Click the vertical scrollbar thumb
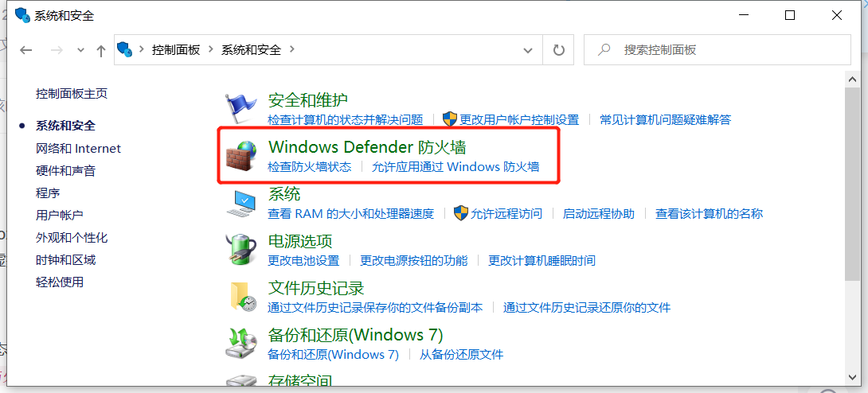The width and height of the screenshot is (868, 393). pos(853,184)
